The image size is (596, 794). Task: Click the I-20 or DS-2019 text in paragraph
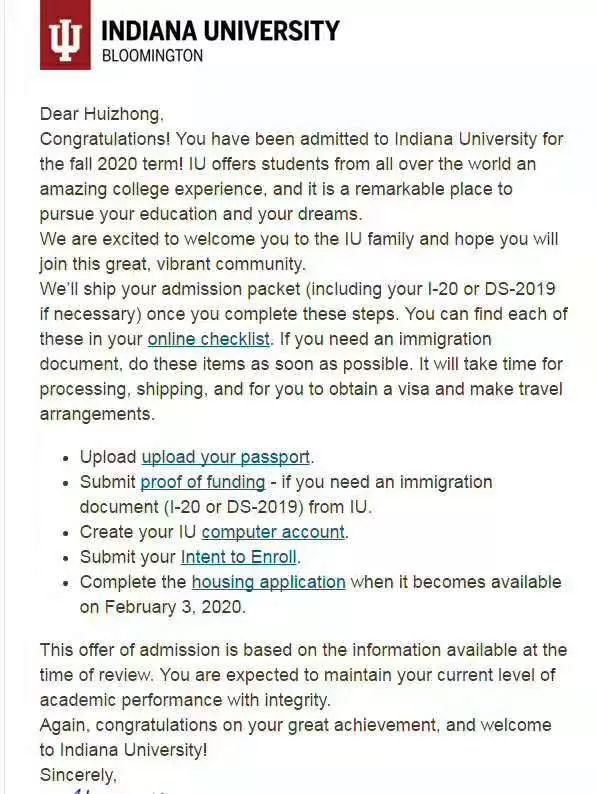(x=491, y=289)
